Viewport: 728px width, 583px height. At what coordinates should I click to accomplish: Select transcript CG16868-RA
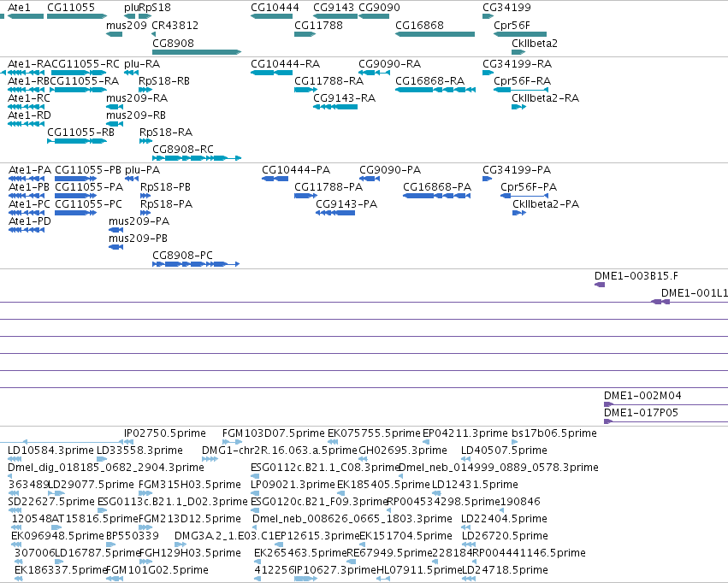click(435, 90)
